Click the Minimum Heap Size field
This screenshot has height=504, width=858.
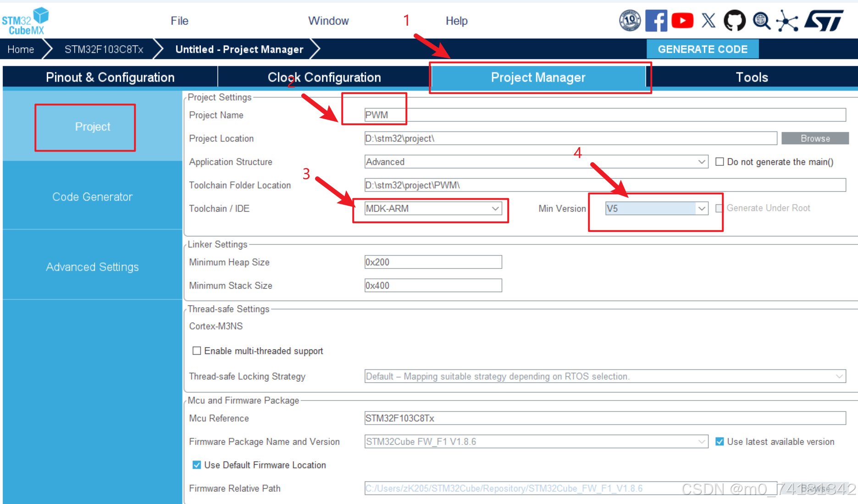tap(433, 262)
